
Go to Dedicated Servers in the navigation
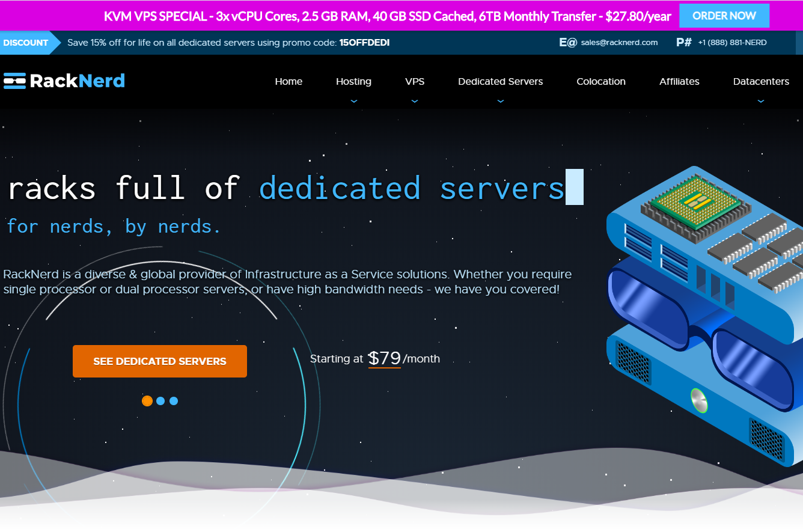point(501,82)
